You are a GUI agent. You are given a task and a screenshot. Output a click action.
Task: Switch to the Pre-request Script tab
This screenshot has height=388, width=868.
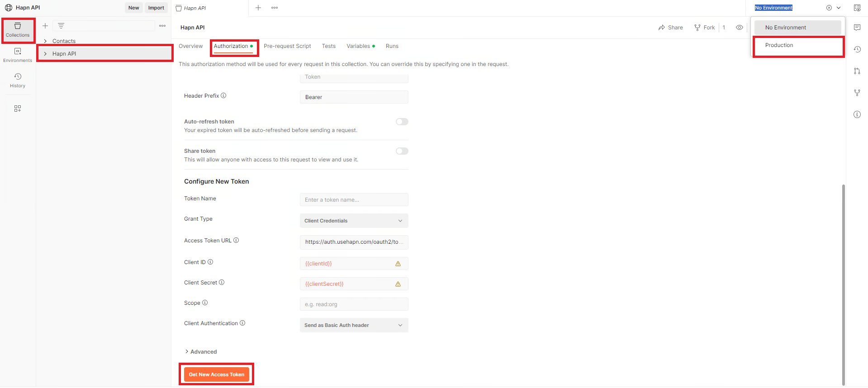point(287,46)
